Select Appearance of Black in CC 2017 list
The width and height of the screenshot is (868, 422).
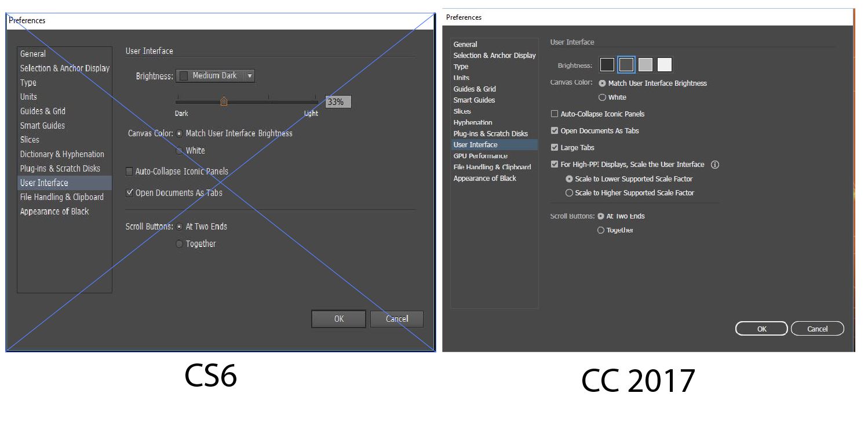[x=484, y=179]
